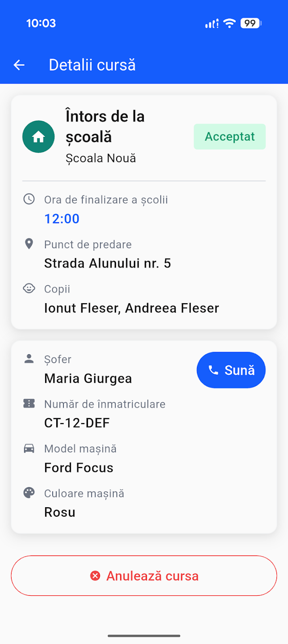Tap the license plate ticket icon

pyautogui.click(x=29, y=403)
